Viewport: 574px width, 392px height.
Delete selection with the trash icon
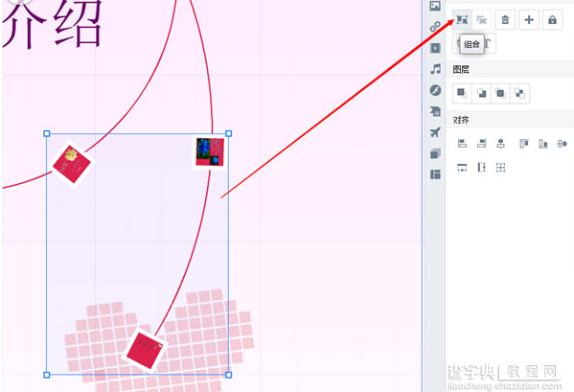tap(505, 20)
